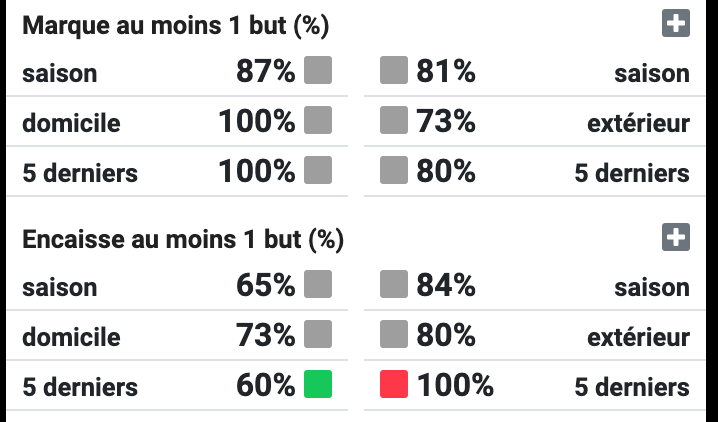The height and width of the screenshot is (422, 718).
Task: Expand the Encaisse au moins 1 but section
Action: 676,237
